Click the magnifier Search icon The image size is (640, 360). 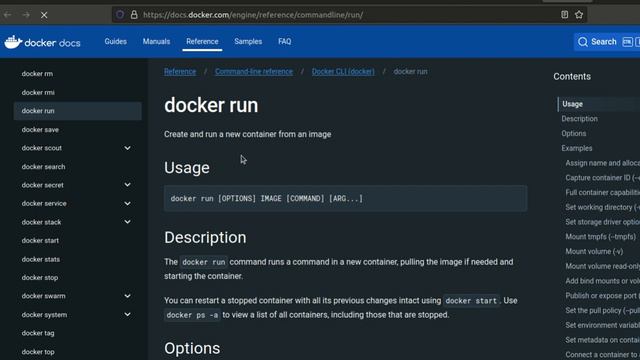[x=583, y=42]
